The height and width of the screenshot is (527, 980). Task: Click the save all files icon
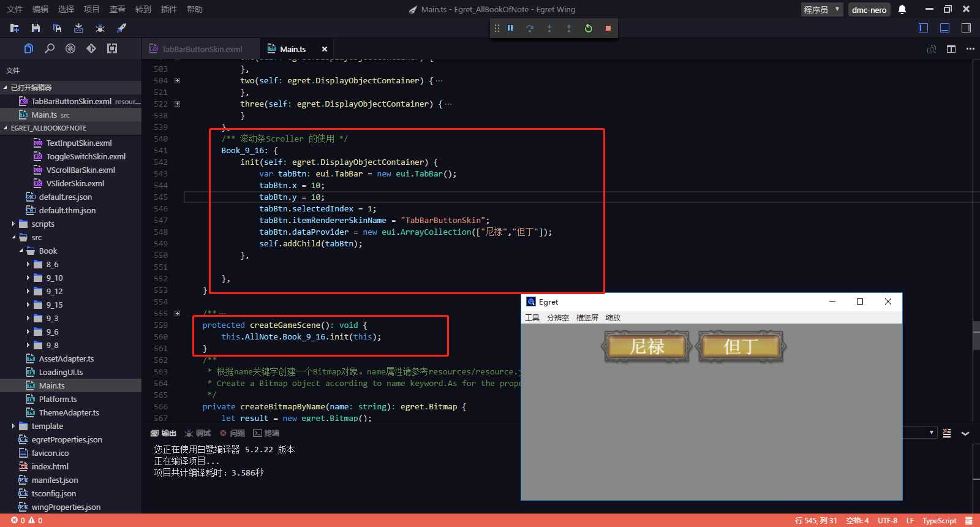(x=57, y=28)
